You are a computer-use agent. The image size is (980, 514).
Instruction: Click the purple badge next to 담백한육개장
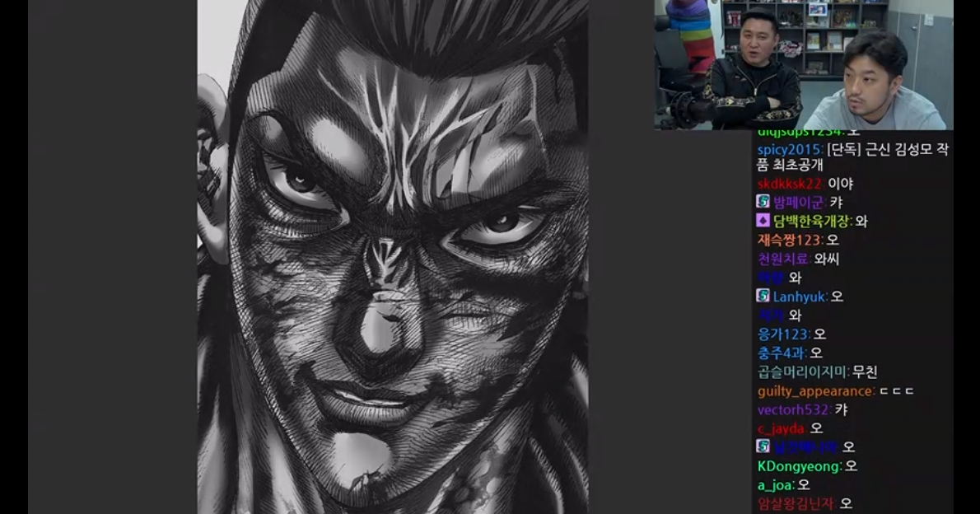763,221
